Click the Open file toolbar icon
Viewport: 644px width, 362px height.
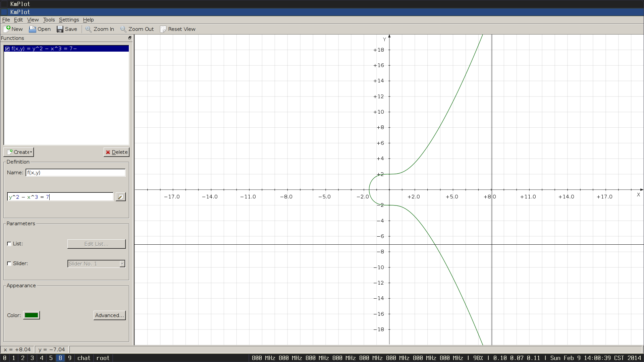click(32, 29)
